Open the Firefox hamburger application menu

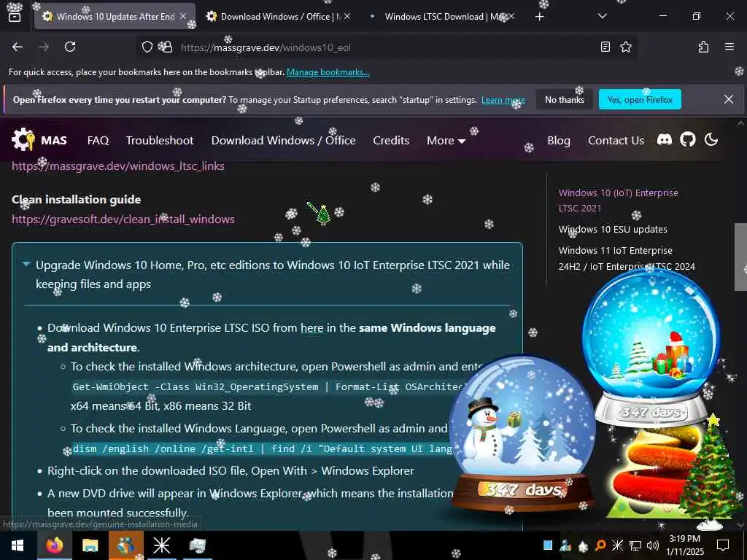[729, 47]
